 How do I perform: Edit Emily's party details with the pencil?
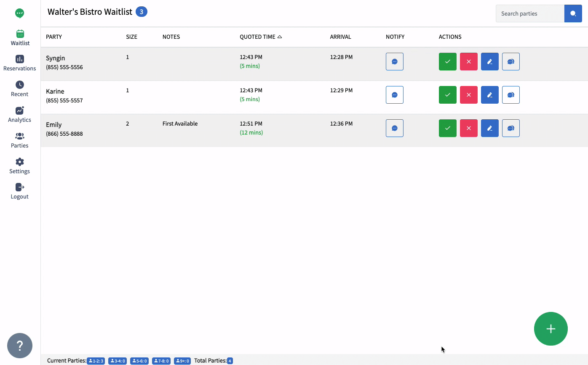point(489,128)
